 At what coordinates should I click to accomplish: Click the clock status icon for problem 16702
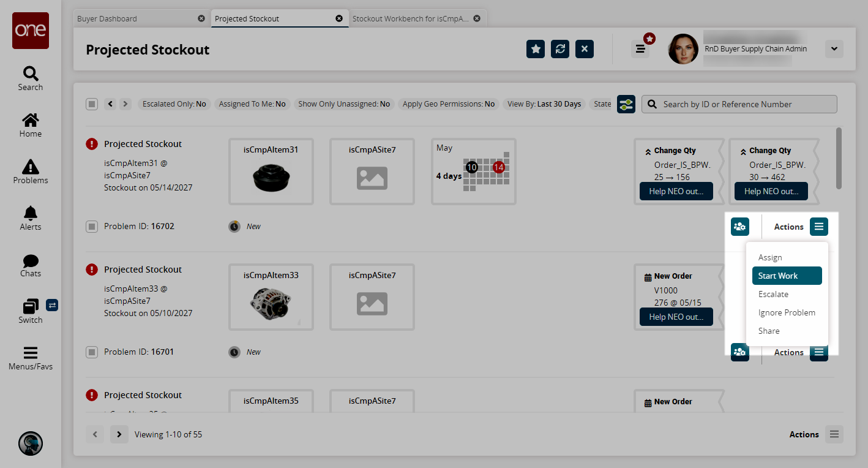(234, 227)
